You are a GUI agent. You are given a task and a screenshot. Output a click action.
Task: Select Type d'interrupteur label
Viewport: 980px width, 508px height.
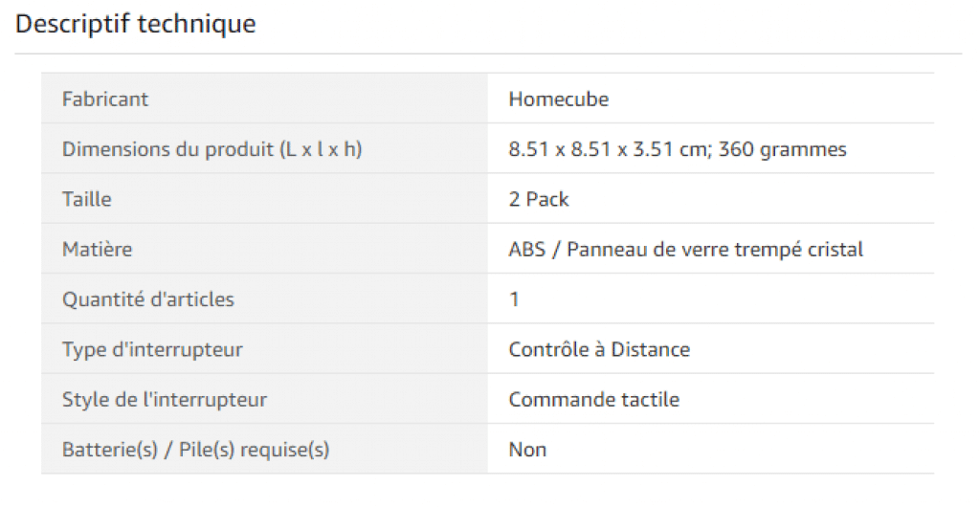152,348
